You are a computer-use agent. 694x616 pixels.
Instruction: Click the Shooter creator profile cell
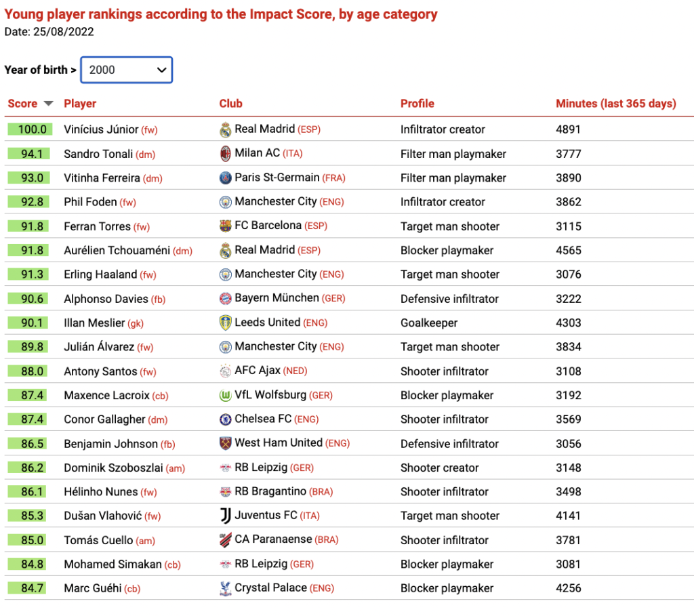coord(439,468)
